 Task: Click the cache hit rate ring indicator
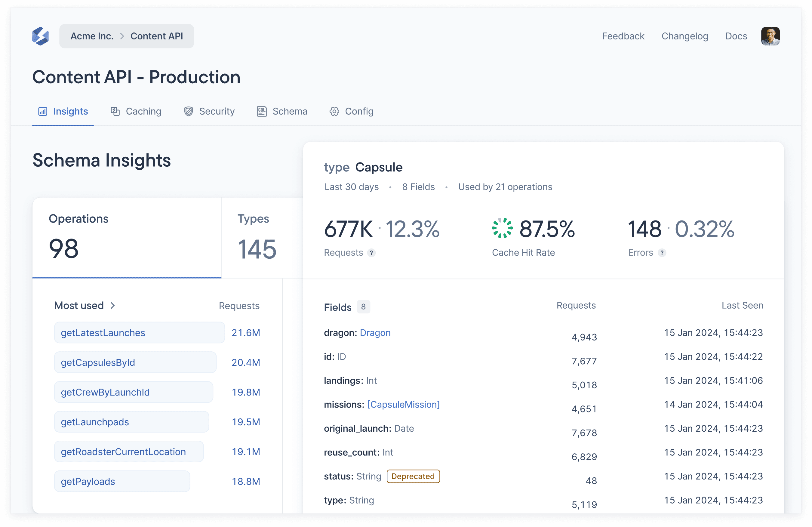[x=502, y=228]
